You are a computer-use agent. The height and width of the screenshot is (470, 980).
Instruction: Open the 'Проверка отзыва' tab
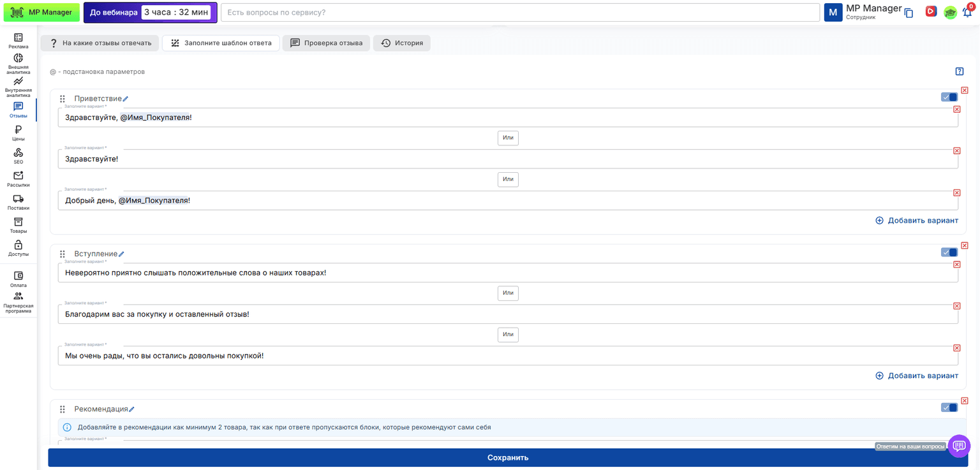326,43
